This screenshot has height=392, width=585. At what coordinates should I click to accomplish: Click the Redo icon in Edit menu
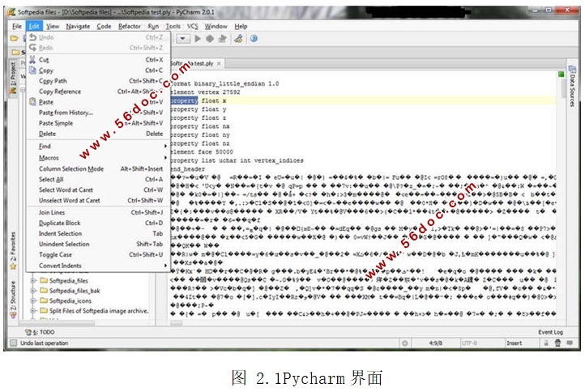pos(33,48)
